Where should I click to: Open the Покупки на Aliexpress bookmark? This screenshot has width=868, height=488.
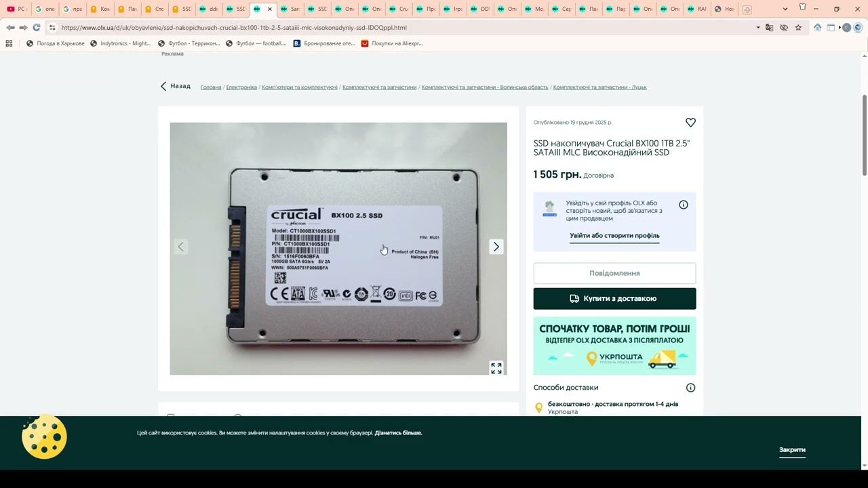pos(392,43)
